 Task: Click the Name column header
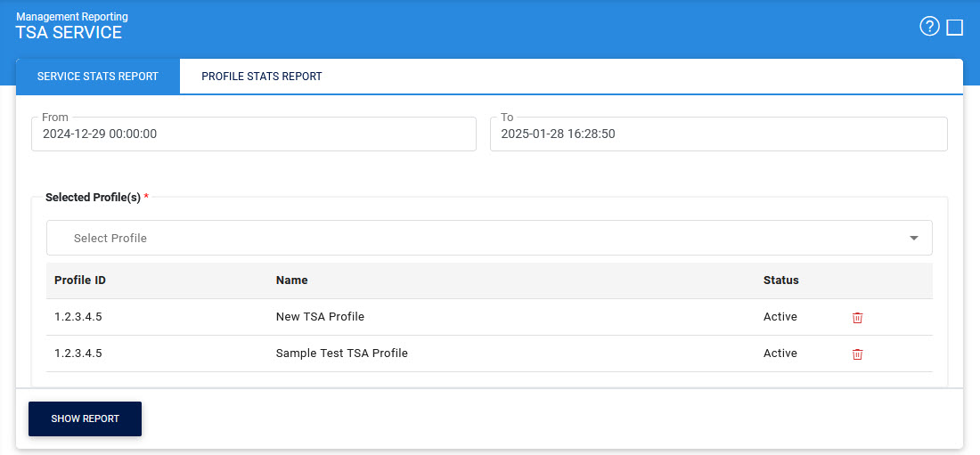291,280
